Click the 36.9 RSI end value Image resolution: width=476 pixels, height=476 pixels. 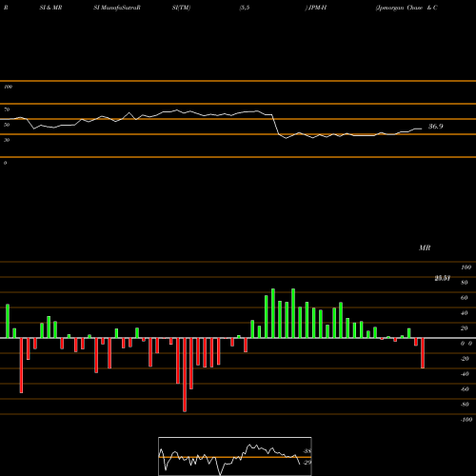click(436, 127)
